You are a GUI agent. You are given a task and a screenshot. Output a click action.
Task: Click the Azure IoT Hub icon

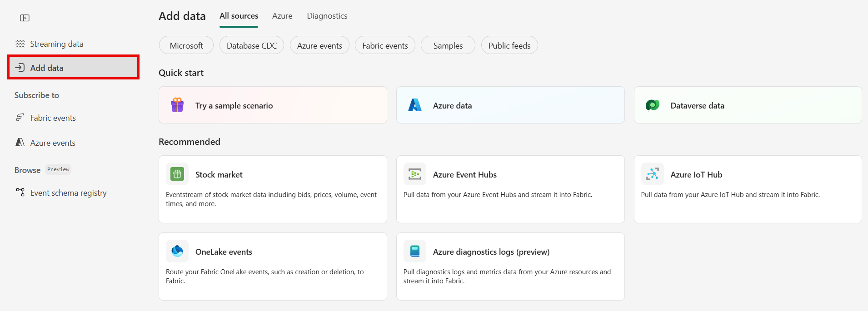652,174
